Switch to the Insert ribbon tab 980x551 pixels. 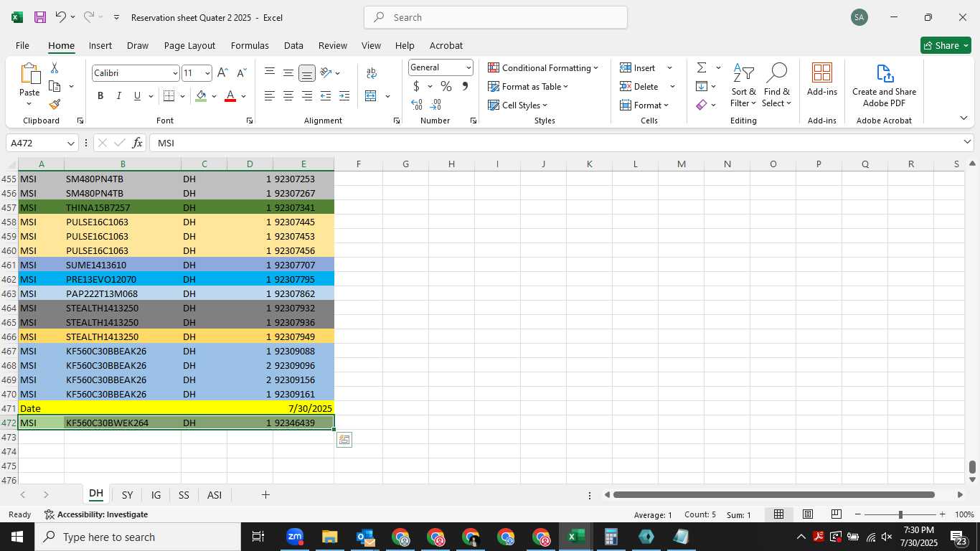(100, 45)
